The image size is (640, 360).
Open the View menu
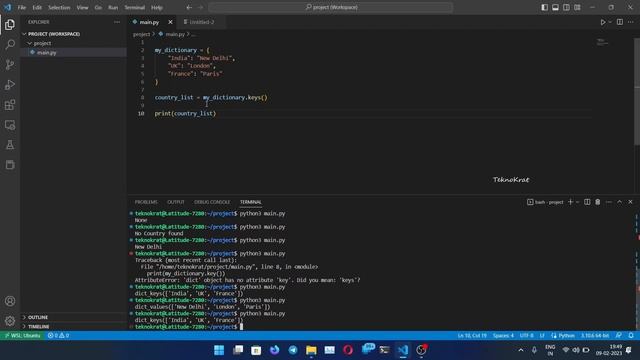[82, 7]
